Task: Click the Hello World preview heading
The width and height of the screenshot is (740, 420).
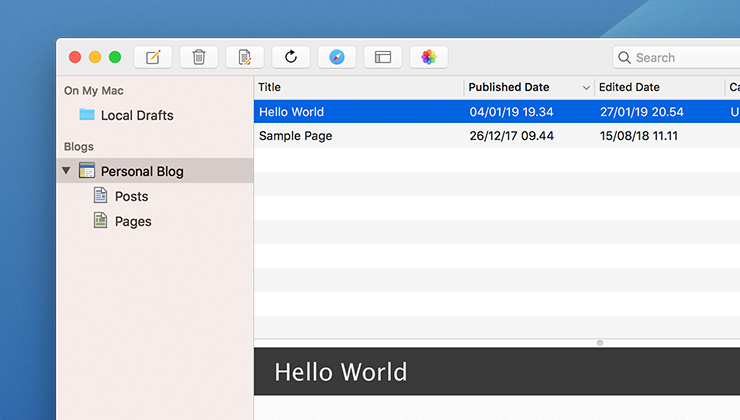Action: pyautogui.click(x=341, y=372)
